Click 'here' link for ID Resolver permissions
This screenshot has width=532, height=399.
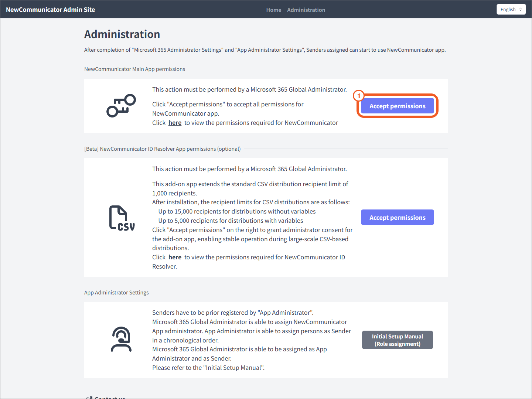(x=175, y=257)
